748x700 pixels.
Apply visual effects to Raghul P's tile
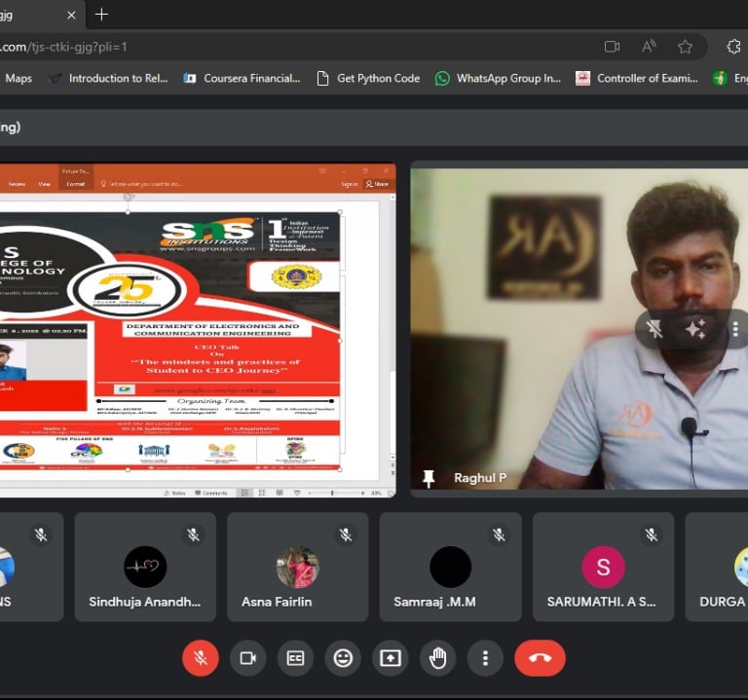(x=695, y=329)
